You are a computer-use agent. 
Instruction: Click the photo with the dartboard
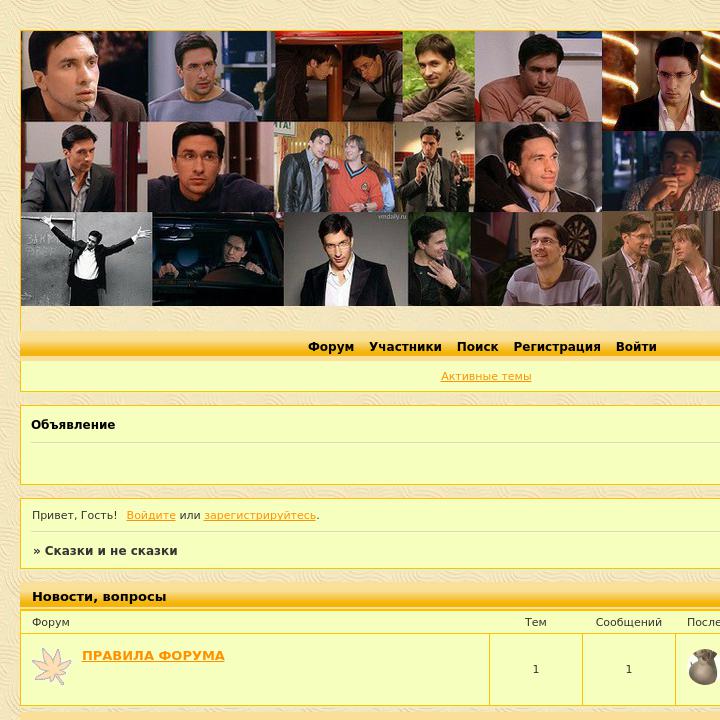536,259
